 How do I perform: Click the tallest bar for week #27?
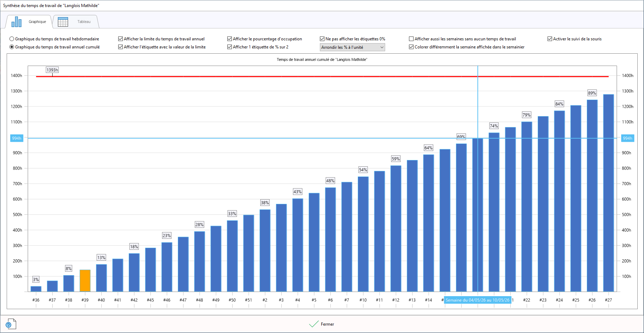pyautogui.click(x=608, y=193)
